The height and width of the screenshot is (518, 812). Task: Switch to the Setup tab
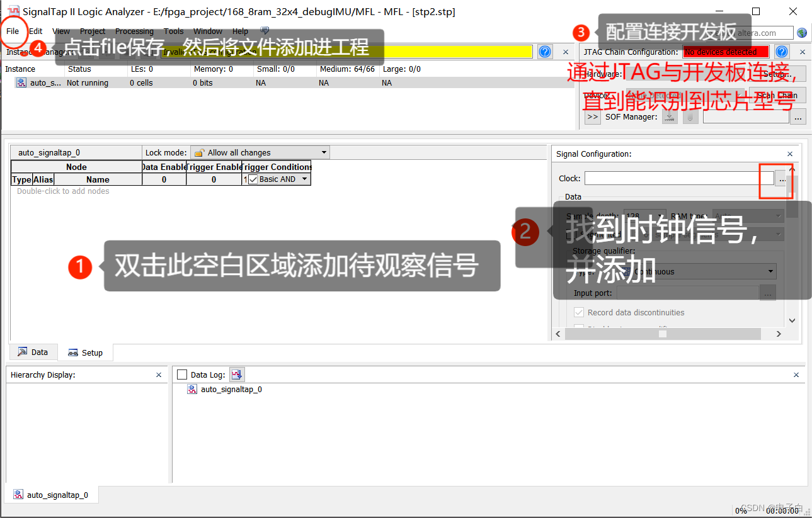[x=85, y=352]
